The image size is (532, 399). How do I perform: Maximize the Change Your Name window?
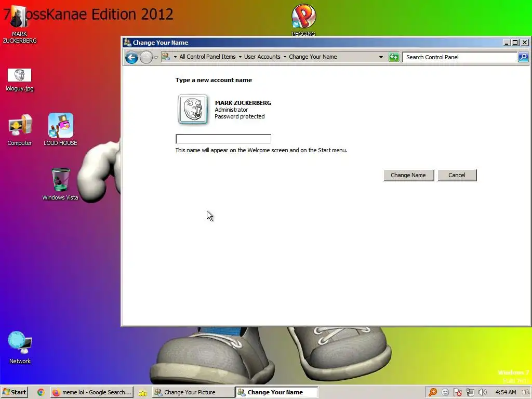515,43
